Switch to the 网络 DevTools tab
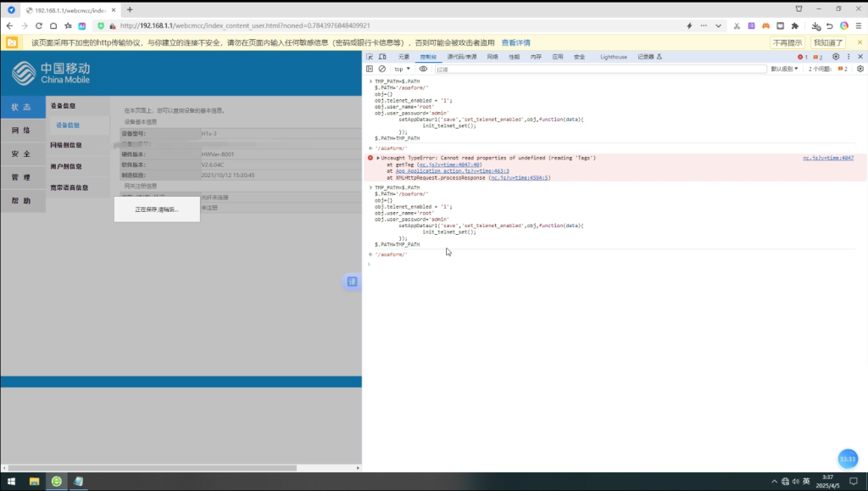 [492, 57]
